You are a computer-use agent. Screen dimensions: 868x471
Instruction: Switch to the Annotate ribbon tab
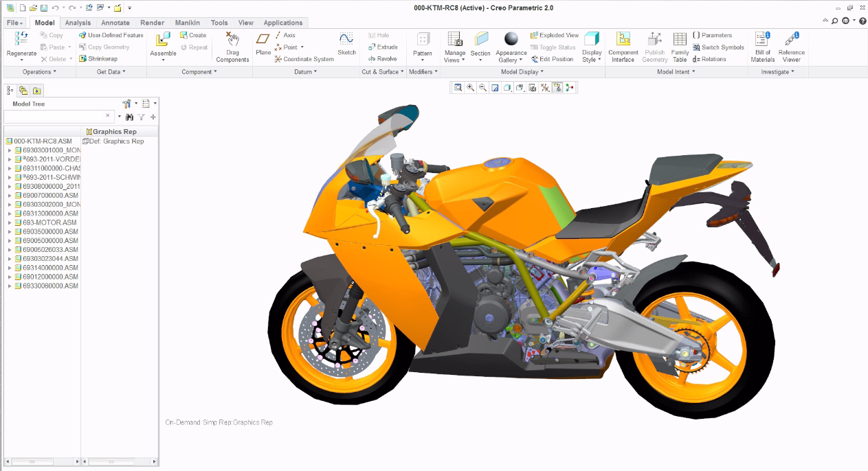pos(115,23)
